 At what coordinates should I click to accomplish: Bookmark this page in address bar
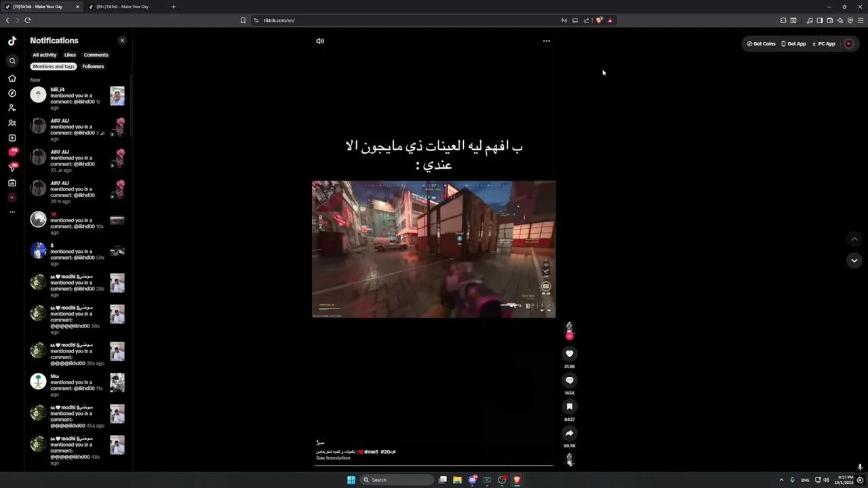point(243,20)
